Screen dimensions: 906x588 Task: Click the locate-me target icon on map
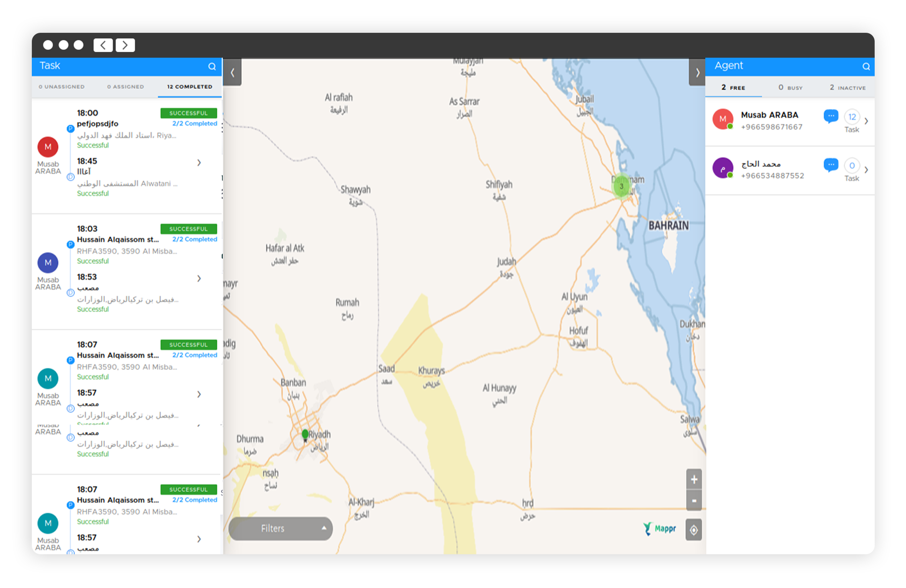694,530
